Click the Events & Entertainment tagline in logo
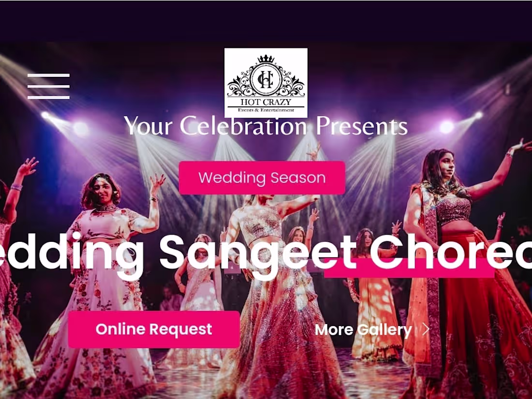This screenshot has width=532, height=399. [x=266, y=110]
